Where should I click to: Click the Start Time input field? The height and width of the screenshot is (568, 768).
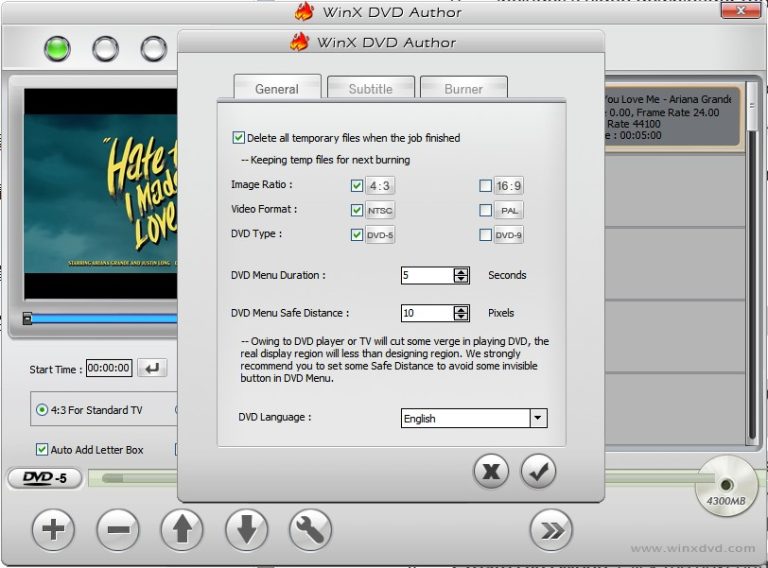(109, 368)
